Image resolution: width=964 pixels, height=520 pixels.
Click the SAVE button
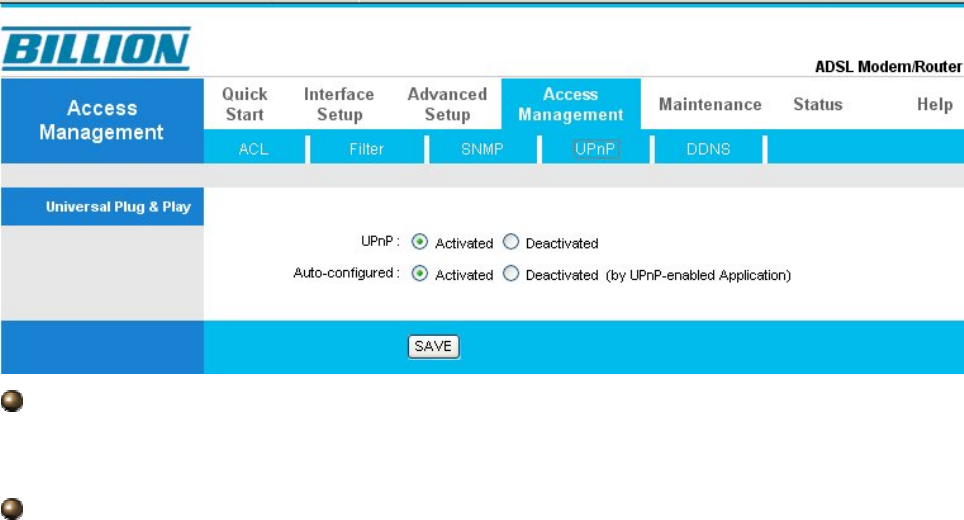pyautogui.click(x=433, y=347)
